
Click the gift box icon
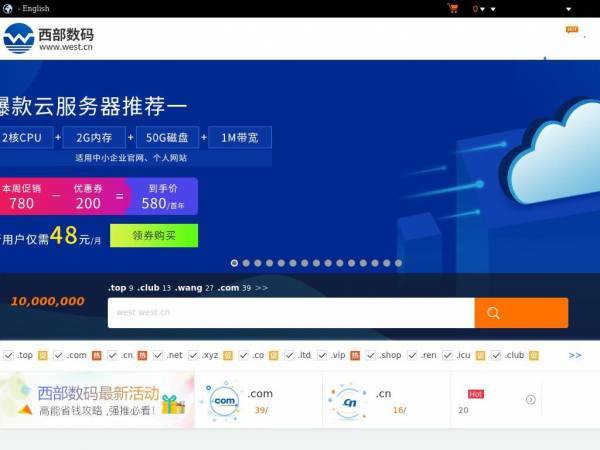(173, 404)
